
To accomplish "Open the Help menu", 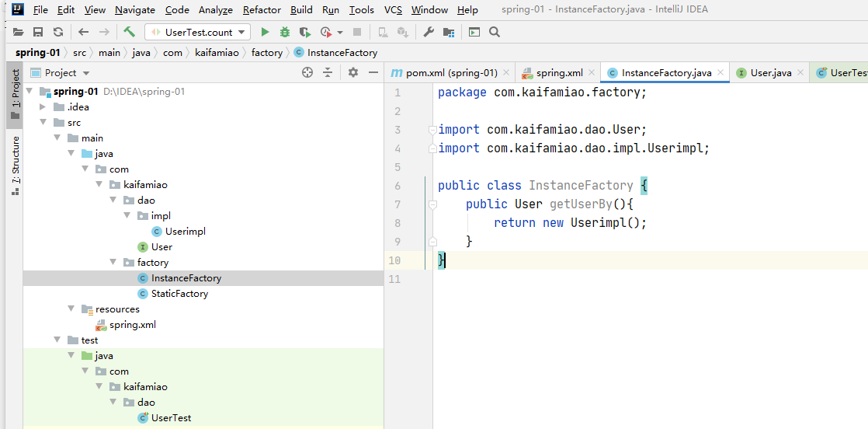I will click(467, 10).
